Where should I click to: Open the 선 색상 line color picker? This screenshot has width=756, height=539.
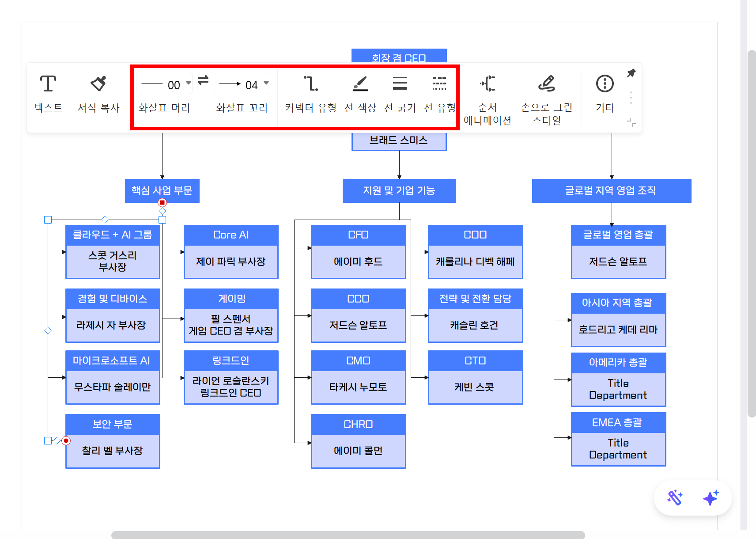360,94
